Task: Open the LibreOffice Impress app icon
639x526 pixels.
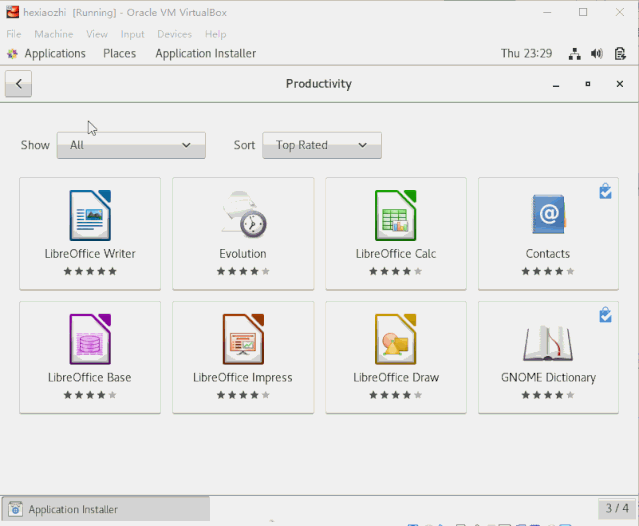Action: (x=243, y=339)
